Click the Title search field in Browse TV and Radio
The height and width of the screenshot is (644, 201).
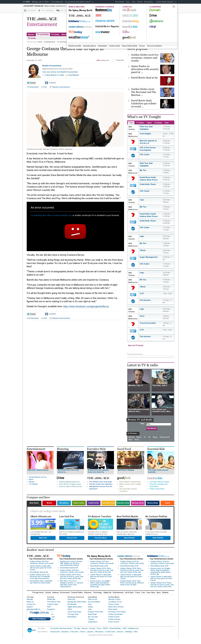coord(158,424)
